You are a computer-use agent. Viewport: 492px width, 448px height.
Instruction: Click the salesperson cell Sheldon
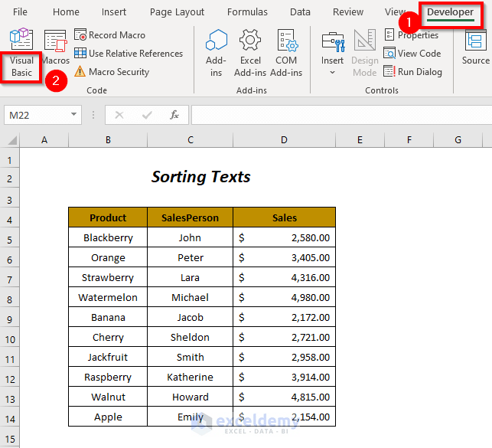191,337
